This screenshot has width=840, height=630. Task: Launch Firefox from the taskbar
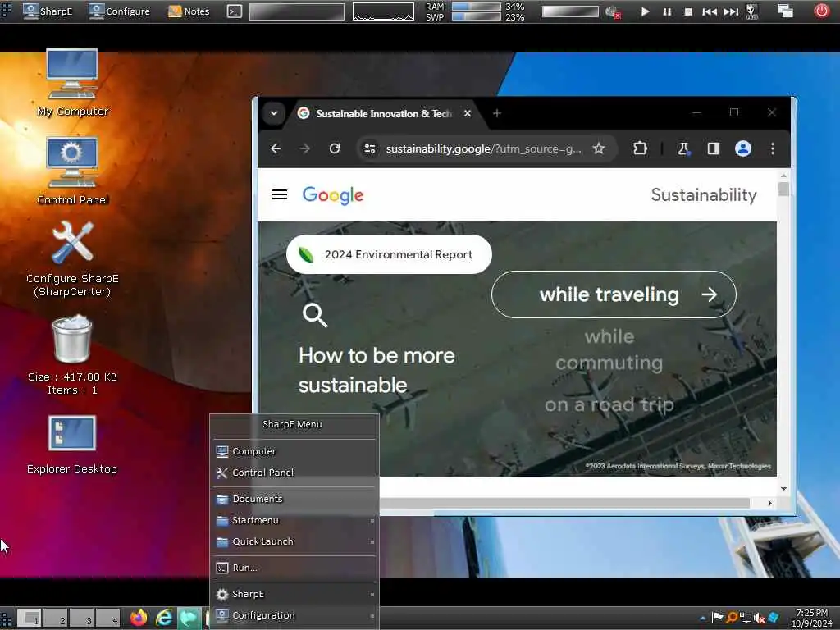(139, 618)
